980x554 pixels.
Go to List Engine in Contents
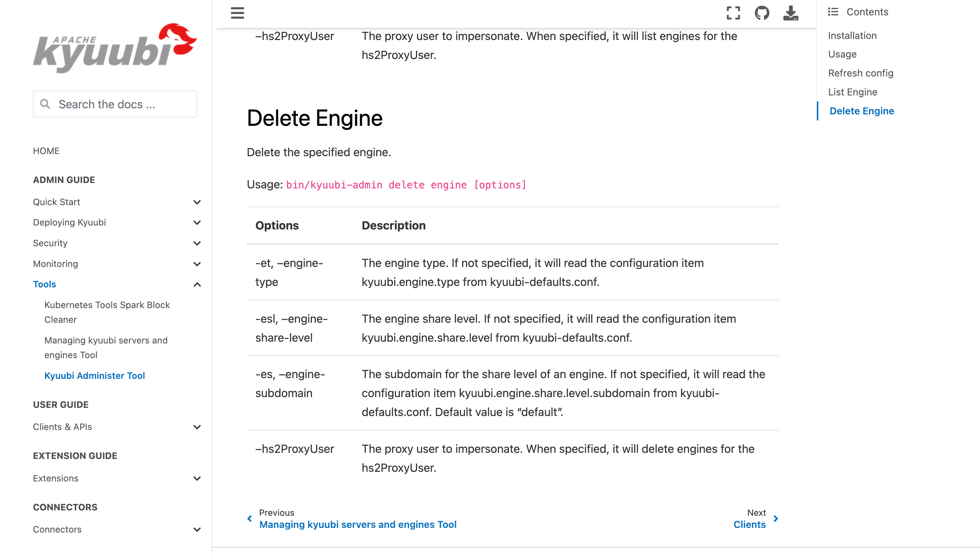(x=852, y=92)
